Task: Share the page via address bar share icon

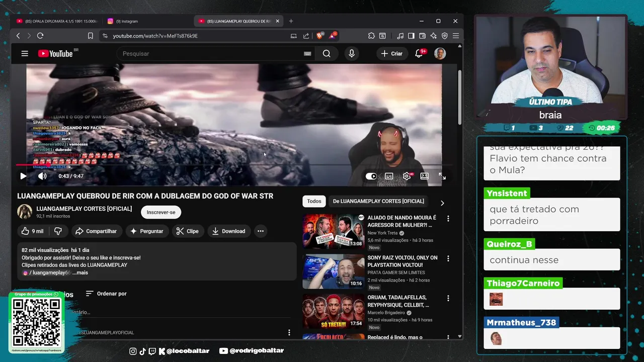Action: click(306, 36)
